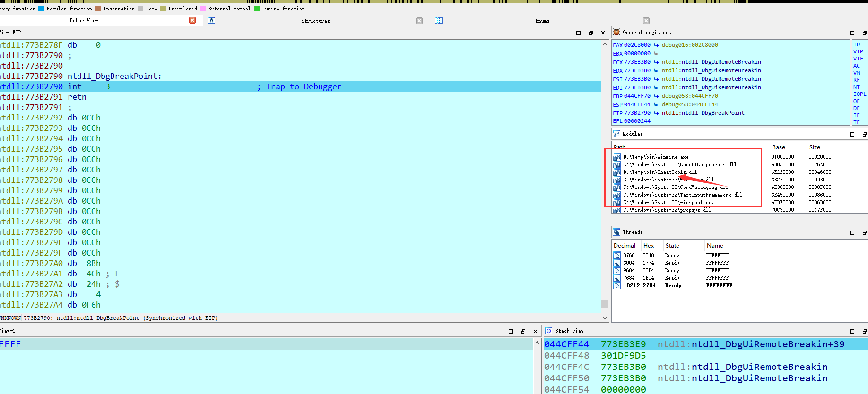Maximize the Stack view panel

tap(852, 331)
